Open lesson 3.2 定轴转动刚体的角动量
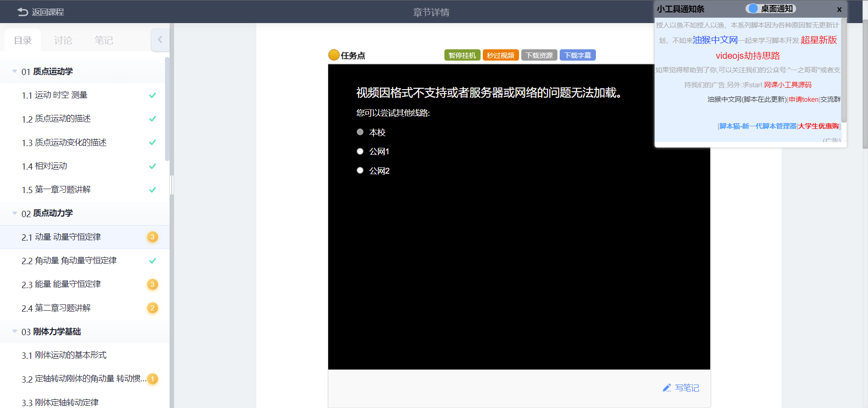The height and width of the screenshot is (408, 868). [x=85, y=379]
